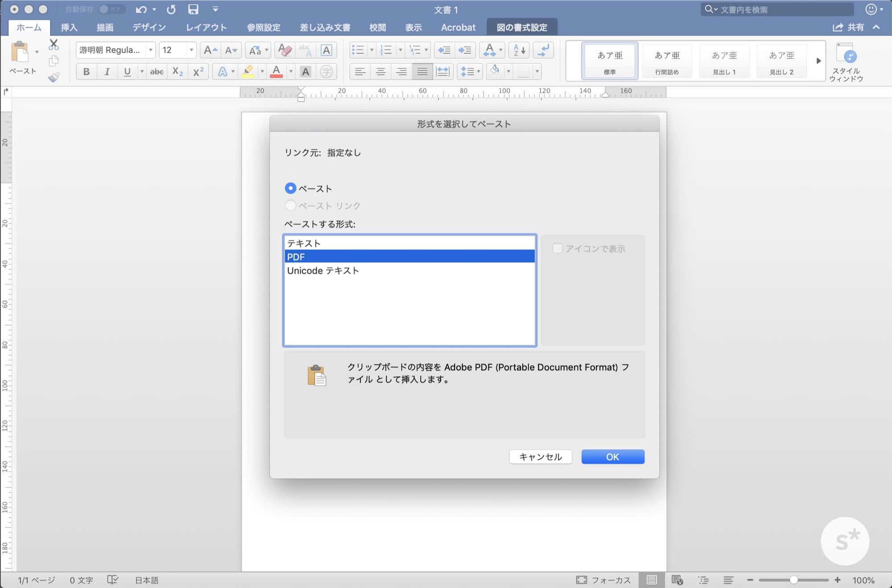Click the Format Painter brush icon

[x=54, y=77]
